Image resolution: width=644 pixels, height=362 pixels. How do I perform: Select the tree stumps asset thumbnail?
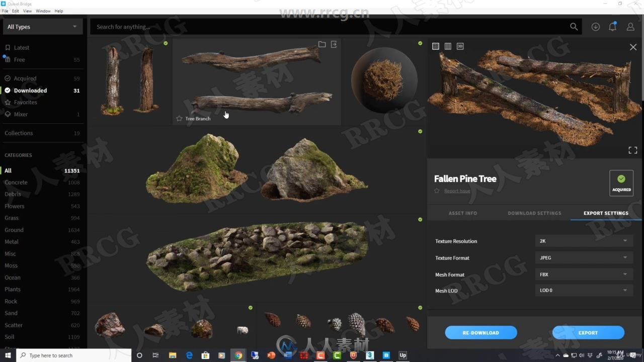click(130, 81)
